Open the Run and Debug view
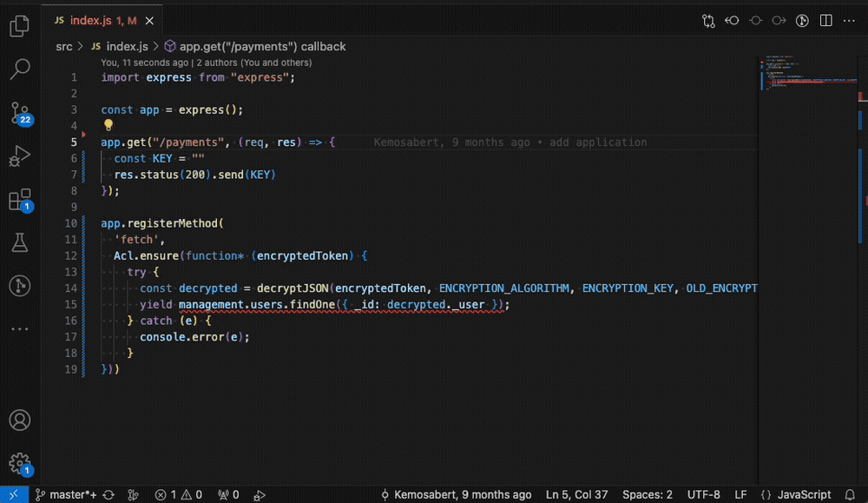 19,157
